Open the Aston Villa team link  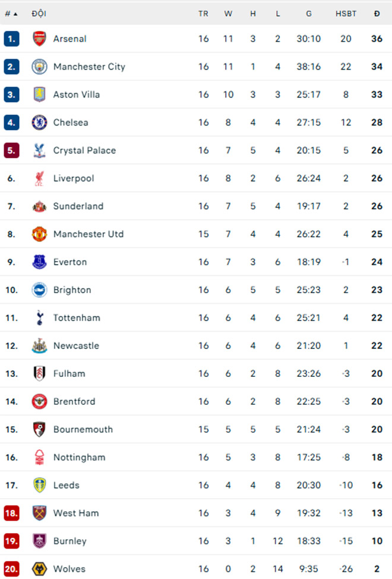(x=77, y=95)
